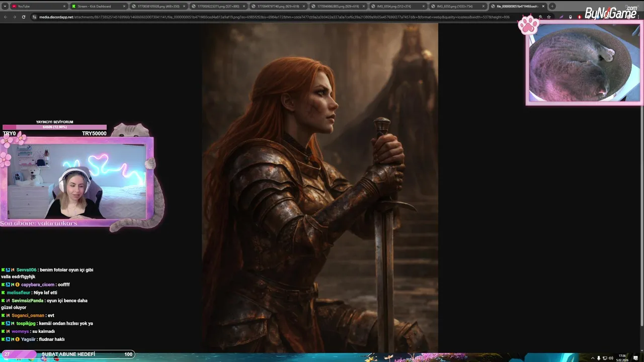
Task: Click chat username tospikjpg
Action: [26, 323]
